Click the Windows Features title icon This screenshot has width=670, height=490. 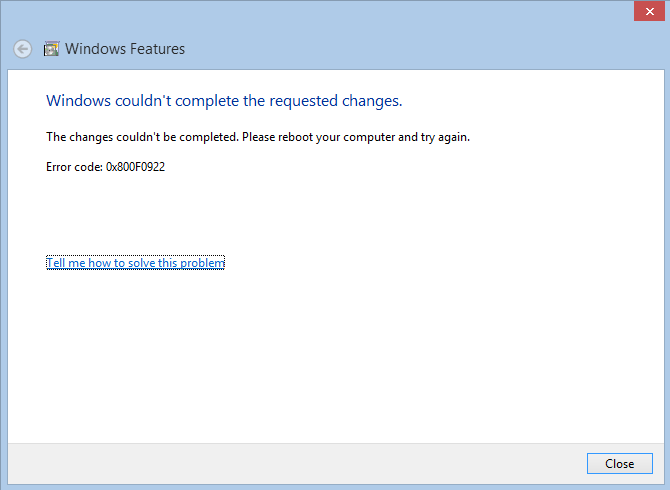[51, 49]
